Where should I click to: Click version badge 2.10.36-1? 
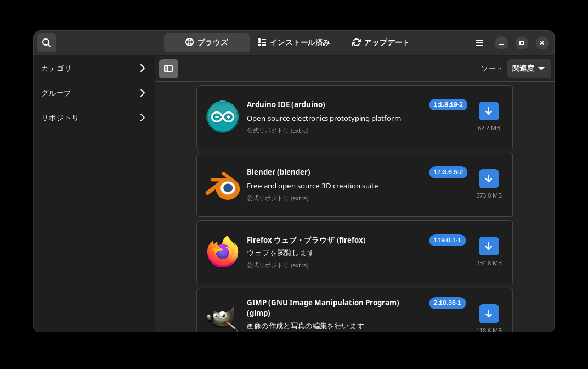[448, 303]
